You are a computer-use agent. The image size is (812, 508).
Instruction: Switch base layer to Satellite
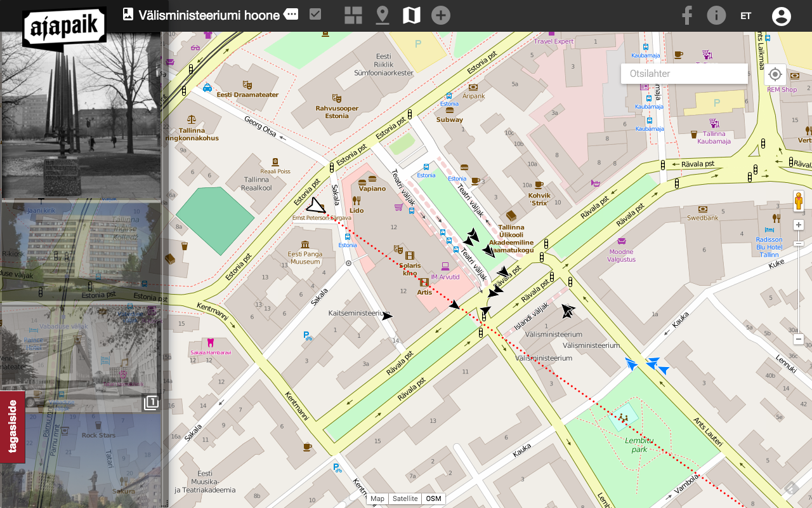click(x=405, y=498)
